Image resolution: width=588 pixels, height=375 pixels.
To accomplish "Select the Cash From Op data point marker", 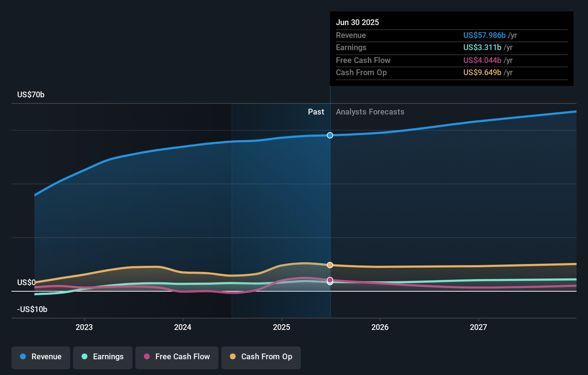I will click(330, 265).
